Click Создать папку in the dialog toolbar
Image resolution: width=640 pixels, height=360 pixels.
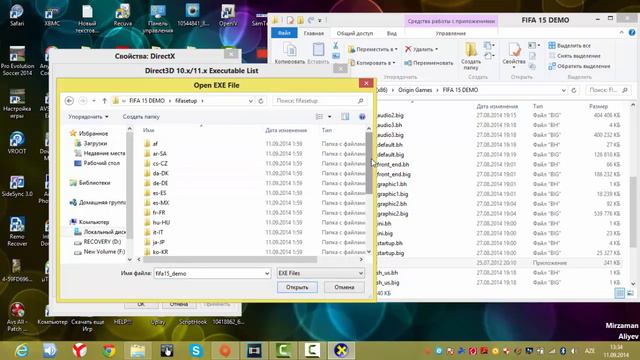click(x=141, y=117)
